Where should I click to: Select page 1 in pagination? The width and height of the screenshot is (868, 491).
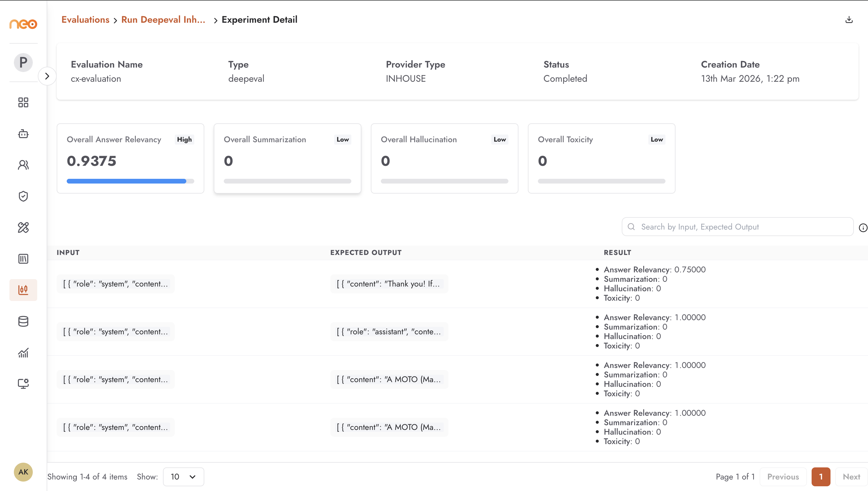click(821, 477)
